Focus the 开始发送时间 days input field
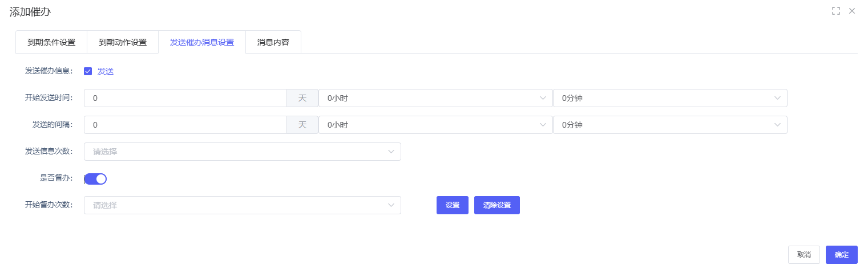 [x=185, y=98]
